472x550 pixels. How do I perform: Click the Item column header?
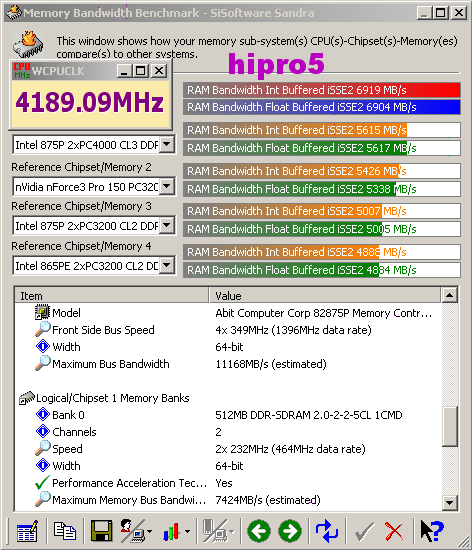click(112, 295)
